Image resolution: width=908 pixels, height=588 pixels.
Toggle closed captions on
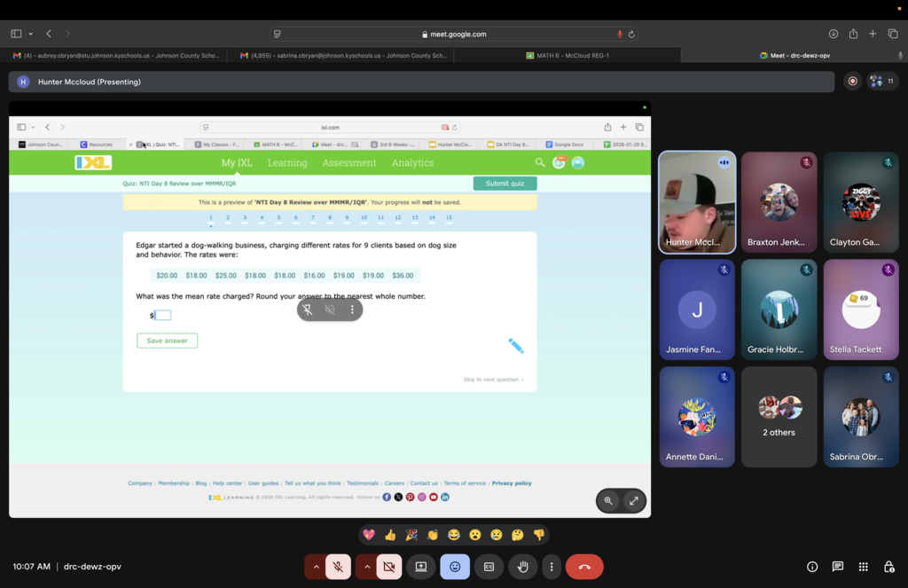(489, 567)
